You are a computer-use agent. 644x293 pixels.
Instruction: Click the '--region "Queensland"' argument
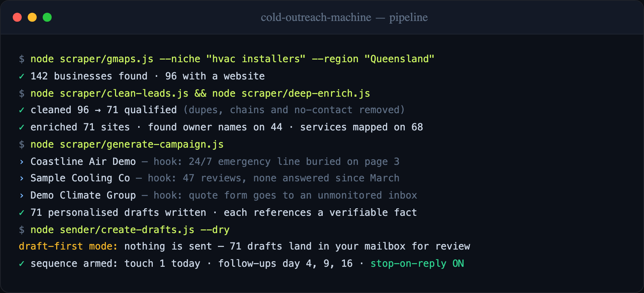373,59
